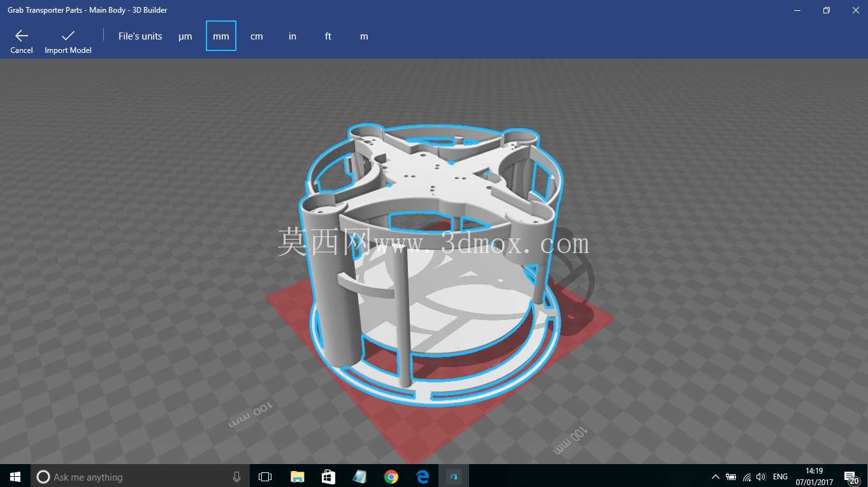This screenshot has width=868, height=487.
Task: Choose mm as the file's units
Action: click(x=221, y=36)
